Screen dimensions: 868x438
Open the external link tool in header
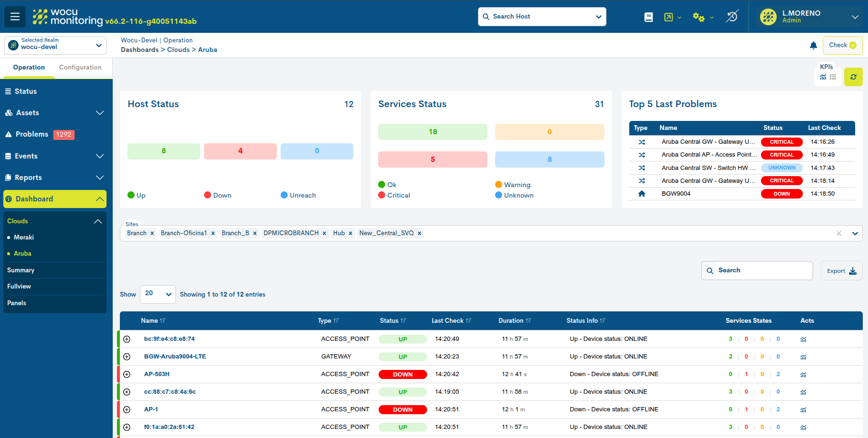669,17
